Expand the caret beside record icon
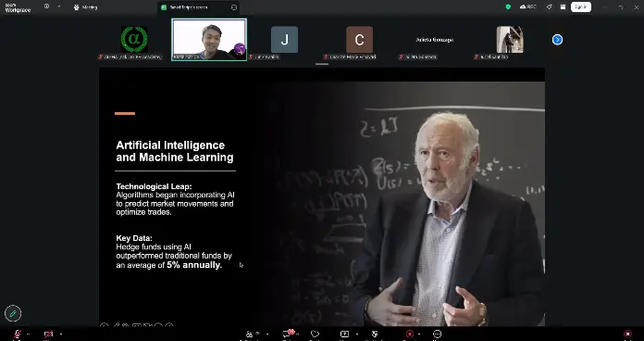This screenshot has width=644, height=341. click(x=419, y=334)
